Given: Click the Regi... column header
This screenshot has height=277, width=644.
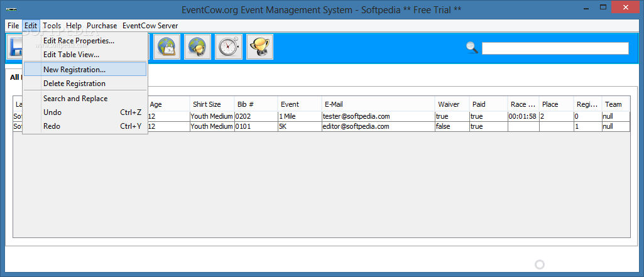Looking at the screenshot, I should [587, 104].
